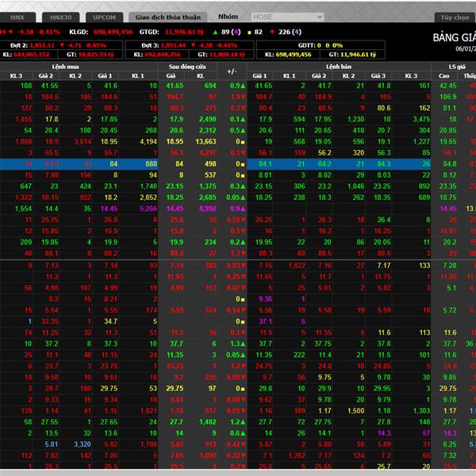476x476 pixels.
Task: Click the yellow buy price 34.7
Action: (111, 321)
